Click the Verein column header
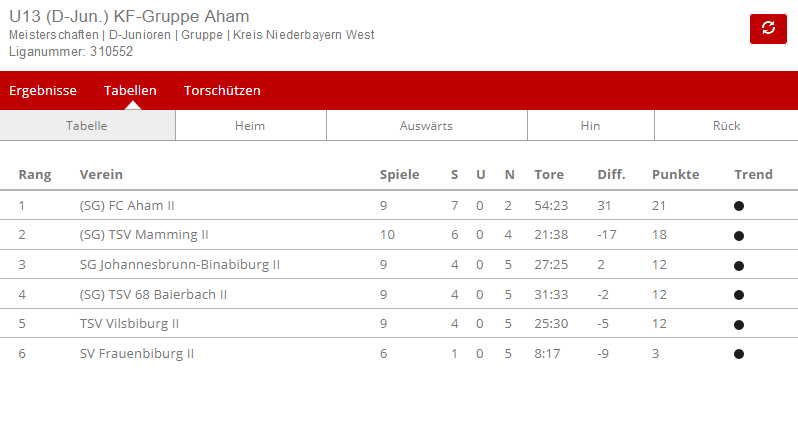The width and height of the screenshot is (798, 422). 101,175
